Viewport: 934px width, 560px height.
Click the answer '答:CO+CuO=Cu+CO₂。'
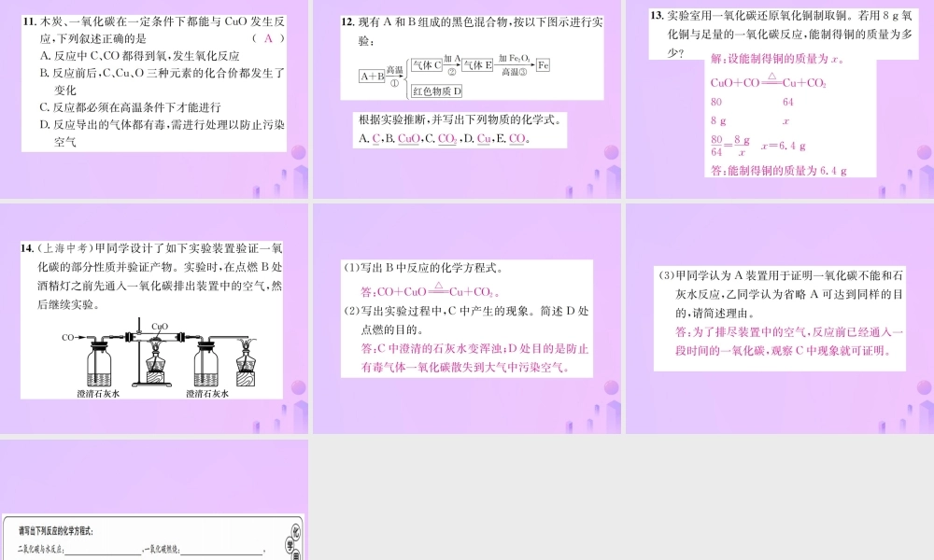pos(430,290)
